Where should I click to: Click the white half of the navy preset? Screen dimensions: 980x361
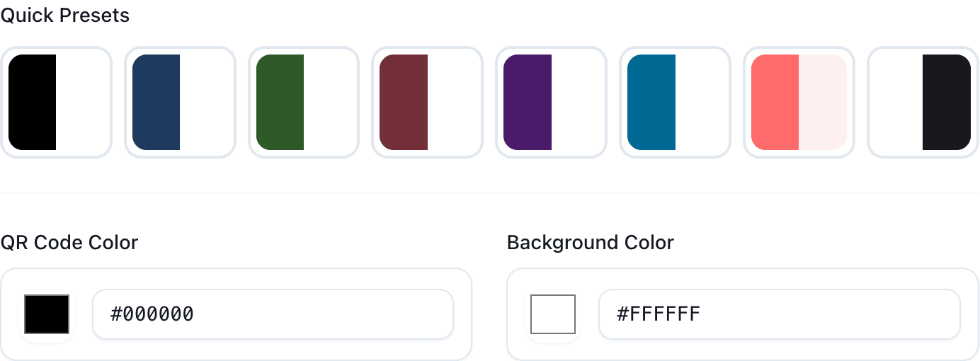204,102
